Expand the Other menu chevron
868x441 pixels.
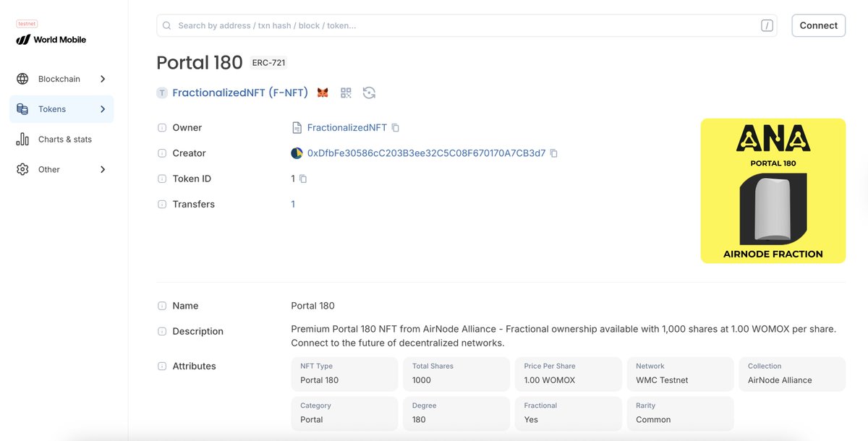pos(103,169)
